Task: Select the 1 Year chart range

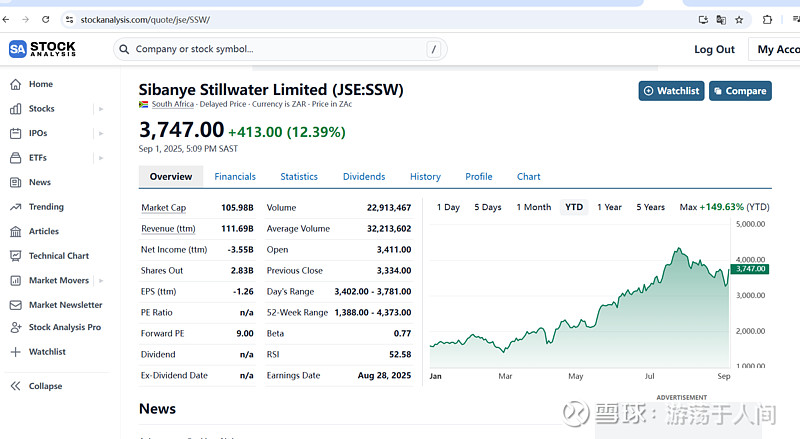Action: (x=609, y=207)
